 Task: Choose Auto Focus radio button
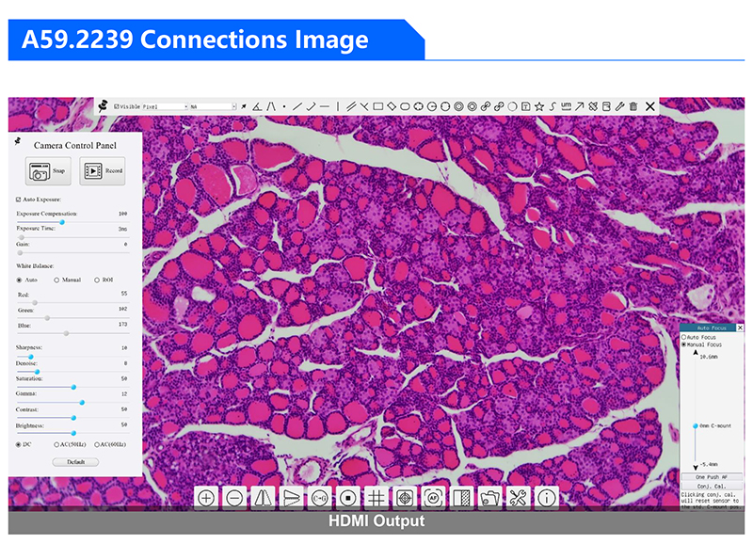(684, 337)
